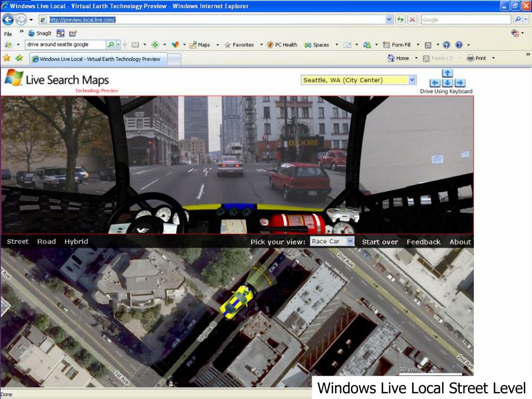Switch to Road map view
Screen dimensions: 532x399
coord(46,242)
